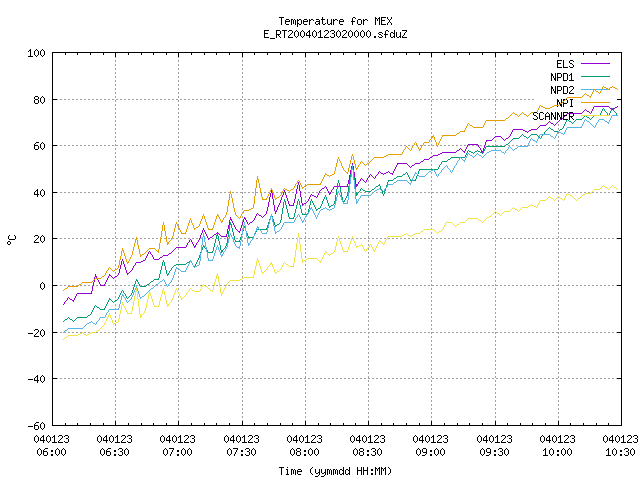The image size is (640, 480).
Task: Click the chart title 'Temperature for MEX'
Action: (335, 21)
